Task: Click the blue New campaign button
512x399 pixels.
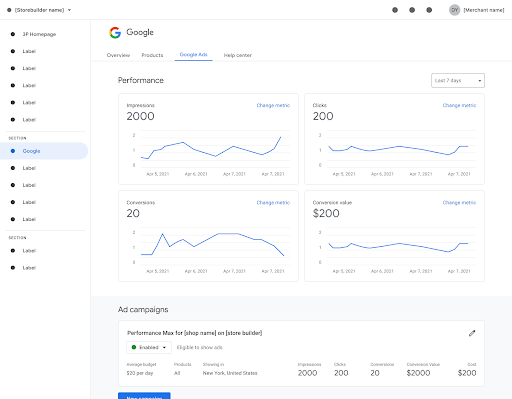Action: (x=144, y=396)
